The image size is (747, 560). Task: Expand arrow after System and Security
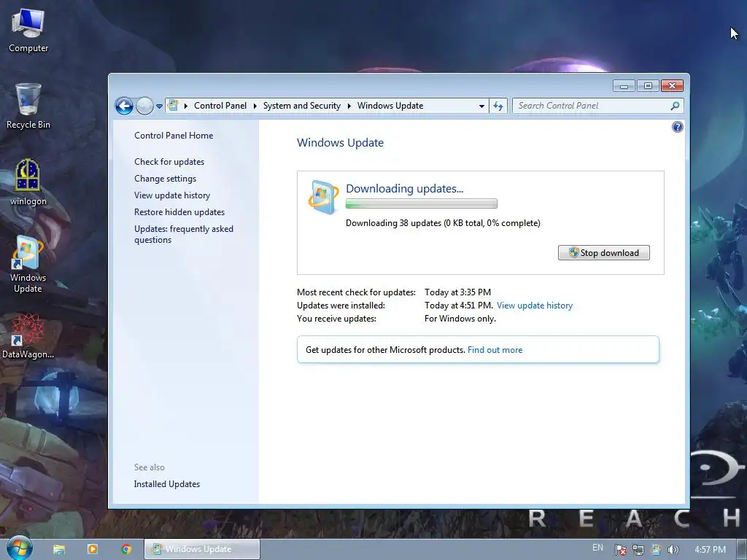coord(349,106)
